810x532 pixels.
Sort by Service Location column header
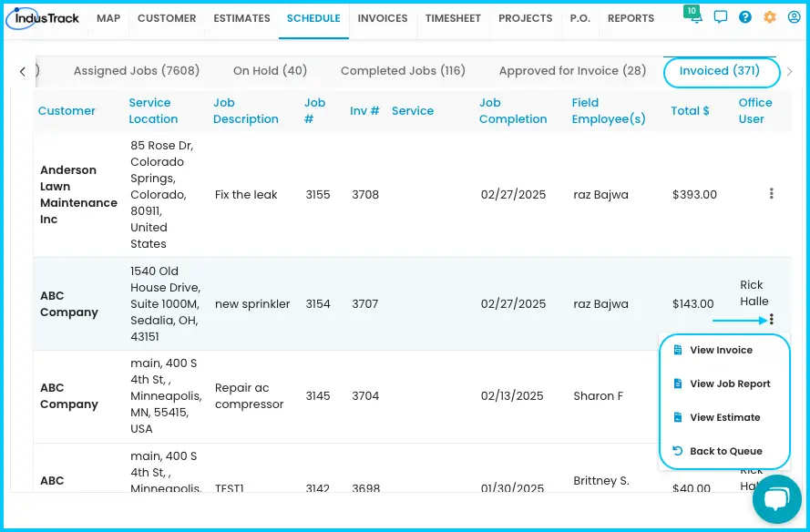click(x=153, y=110)
